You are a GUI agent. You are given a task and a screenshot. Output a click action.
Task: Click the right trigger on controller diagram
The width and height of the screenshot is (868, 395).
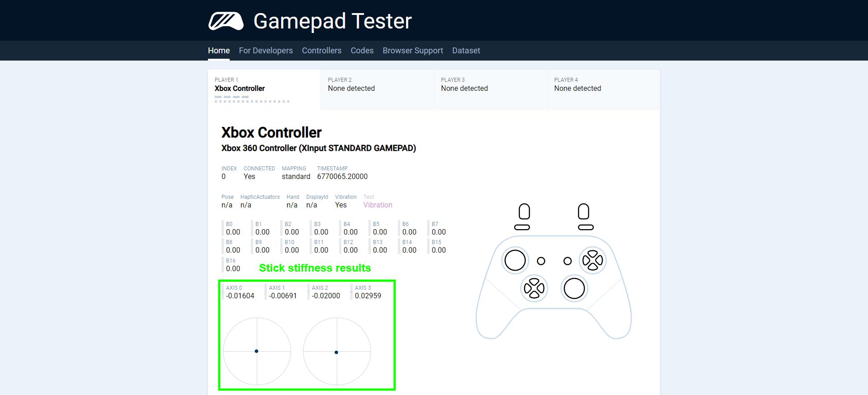[584, 212]
